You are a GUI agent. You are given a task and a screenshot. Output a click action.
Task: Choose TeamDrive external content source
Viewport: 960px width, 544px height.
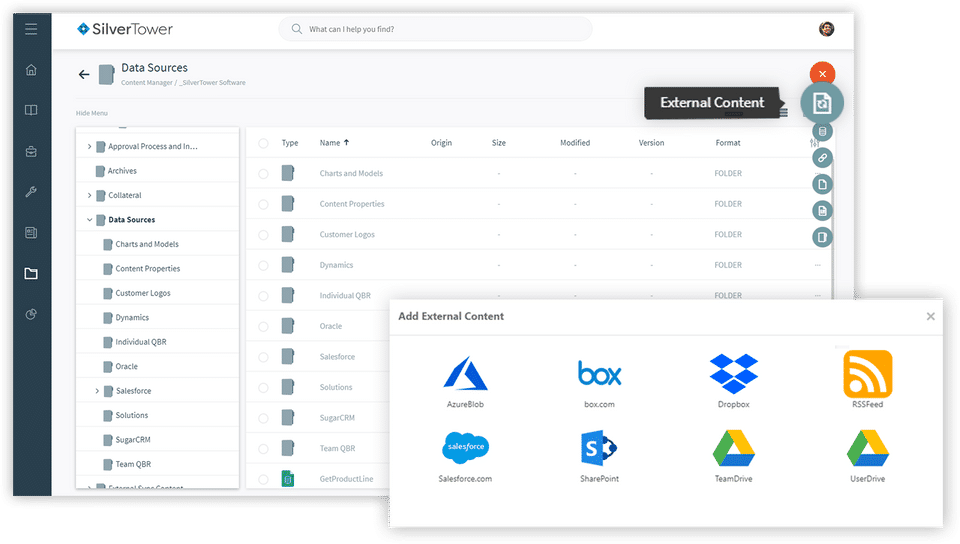click(x=733, y=456)
